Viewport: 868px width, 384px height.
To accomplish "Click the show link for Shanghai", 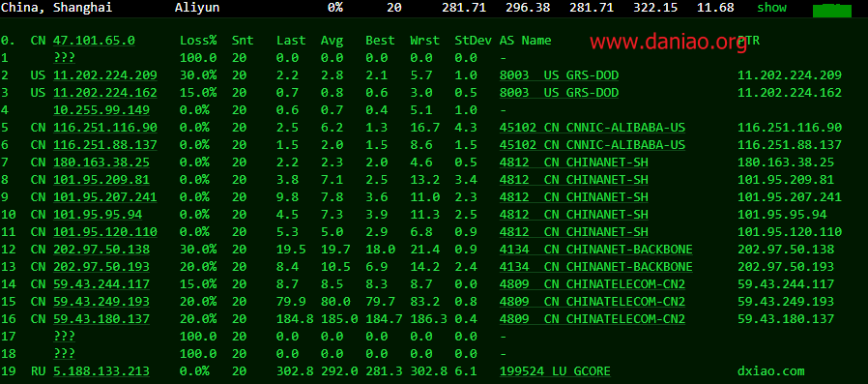I will tap(771, 7).
